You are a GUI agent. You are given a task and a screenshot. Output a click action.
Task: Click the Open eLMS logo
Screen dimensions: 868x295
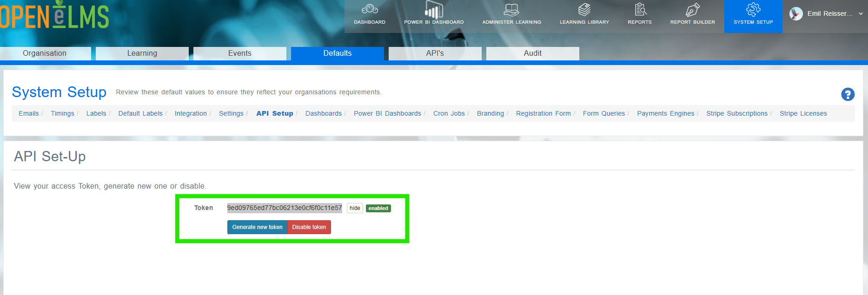coord(55,15)
